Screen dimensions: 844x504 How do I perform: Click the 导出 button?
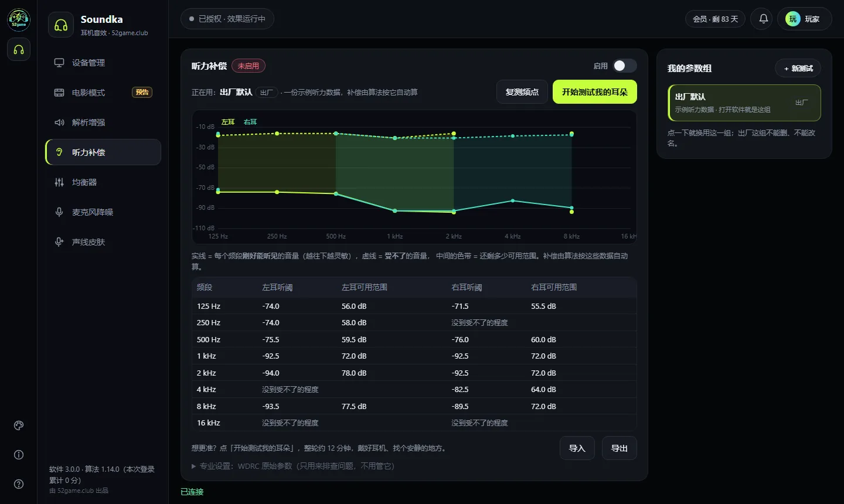tap(620, 448)
